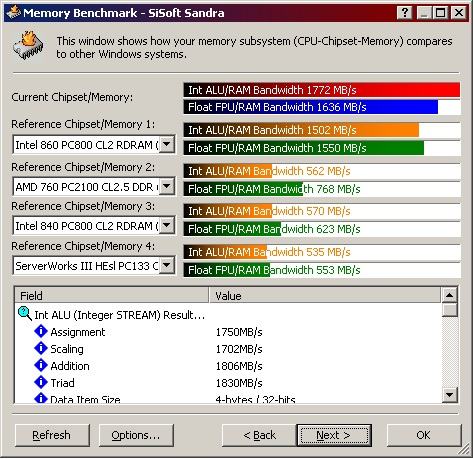Open the Options... button
Viewport: 473px width, 459px height.
click(136, 435)
